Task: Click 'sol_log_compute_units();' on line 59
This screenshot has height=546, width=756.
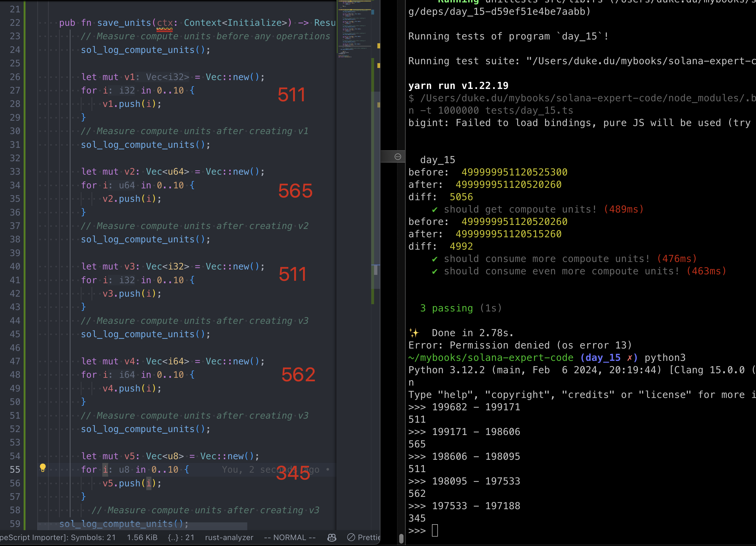Action: click(x=124, y=524)
